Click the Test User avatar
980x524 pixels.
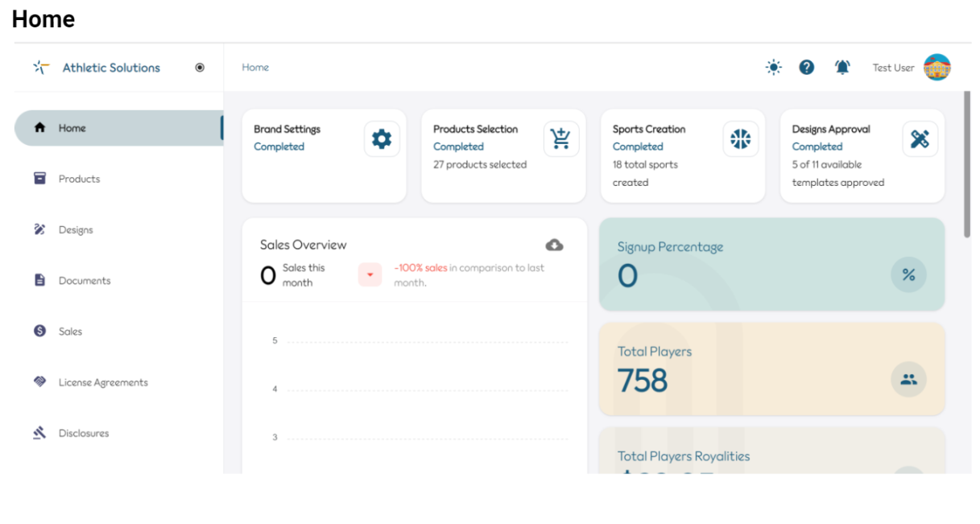pyautogui.click(x=937, y=68)
